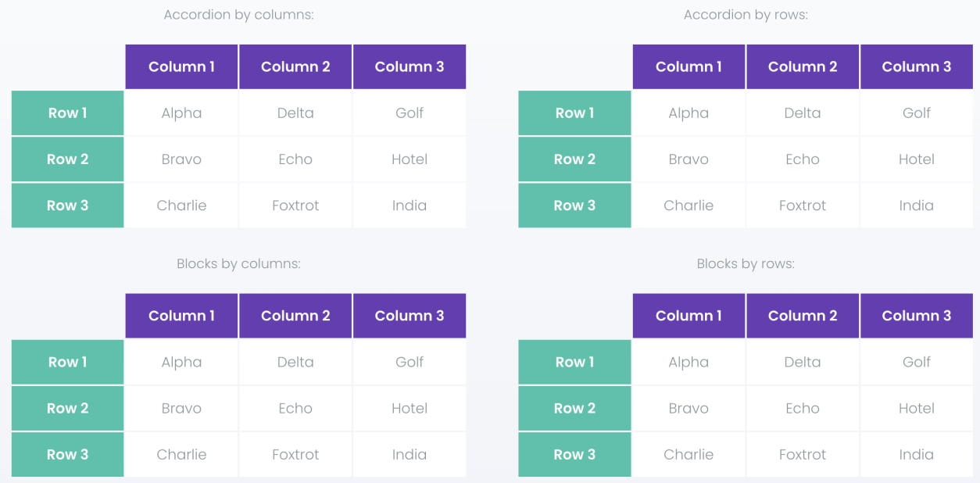This screenshot has width=980, height=483.
Task: Select Golf cell in Accordion by columns table
Action: (x=410, y=113)
